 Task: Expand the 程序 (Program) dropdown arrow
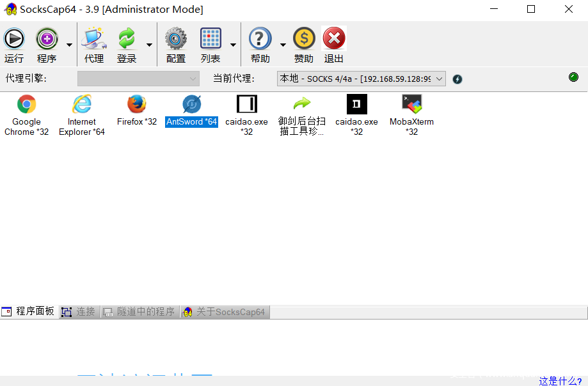pyautogui.click(x=69, y=45)
